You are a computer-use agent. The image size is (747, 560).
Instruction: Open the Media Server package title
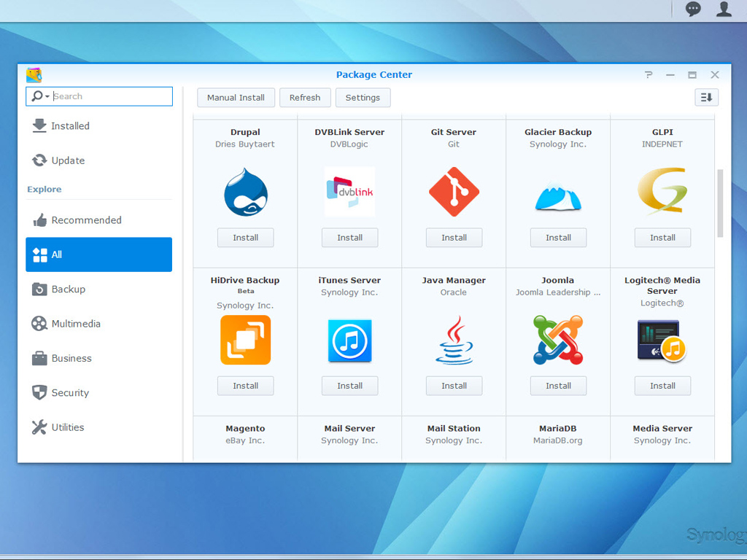[662, 428]
